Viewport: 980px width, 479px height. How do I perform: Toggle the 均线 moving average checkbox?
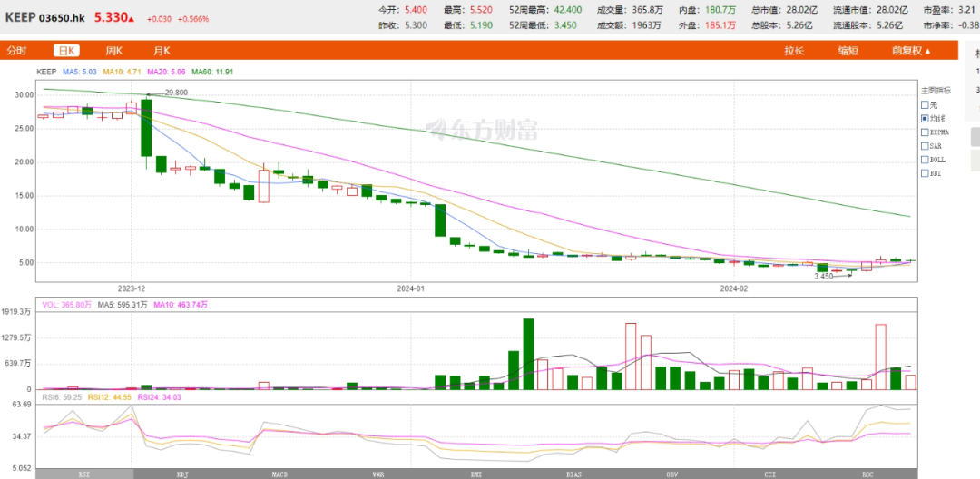(x=925, y=118)
